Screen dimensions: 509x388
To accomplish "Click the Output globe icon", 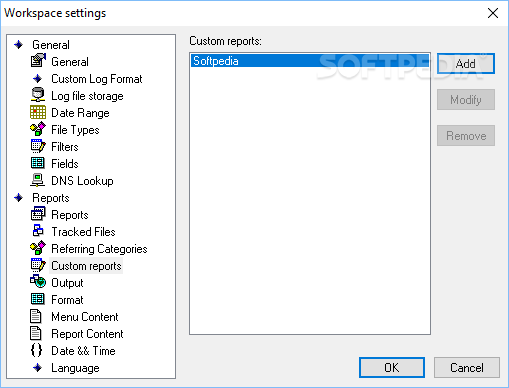I will (x=38, y=282).
